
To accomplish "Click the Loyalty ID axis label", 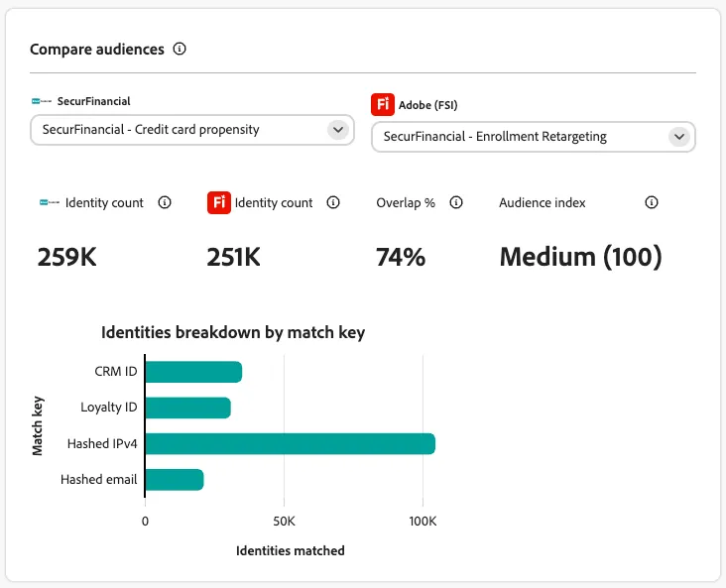I will [x=109, y=408].
